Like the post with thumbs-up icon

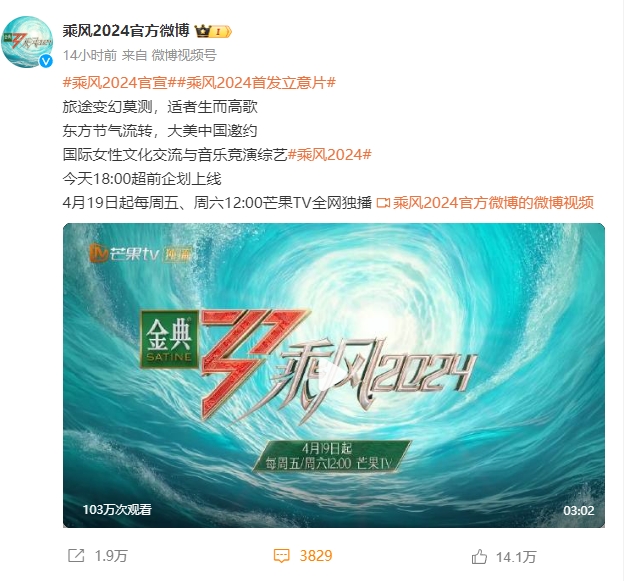pos(479,556)
